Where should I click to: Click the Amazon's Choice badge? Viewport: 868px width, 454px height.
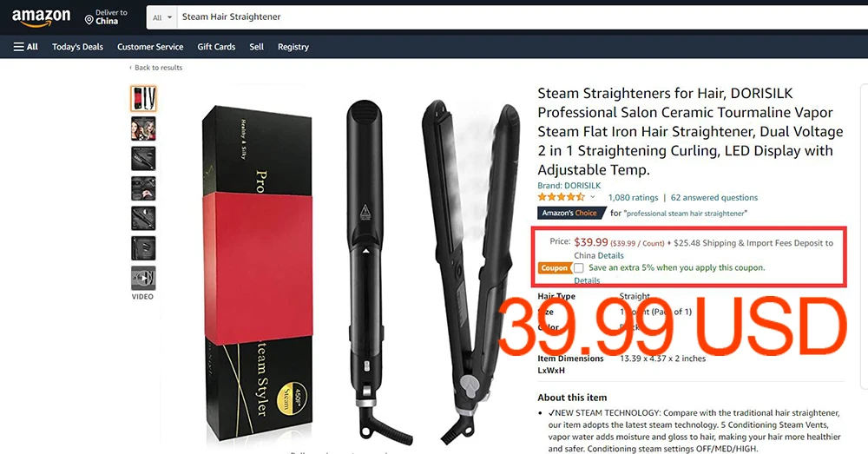[569, 214]
